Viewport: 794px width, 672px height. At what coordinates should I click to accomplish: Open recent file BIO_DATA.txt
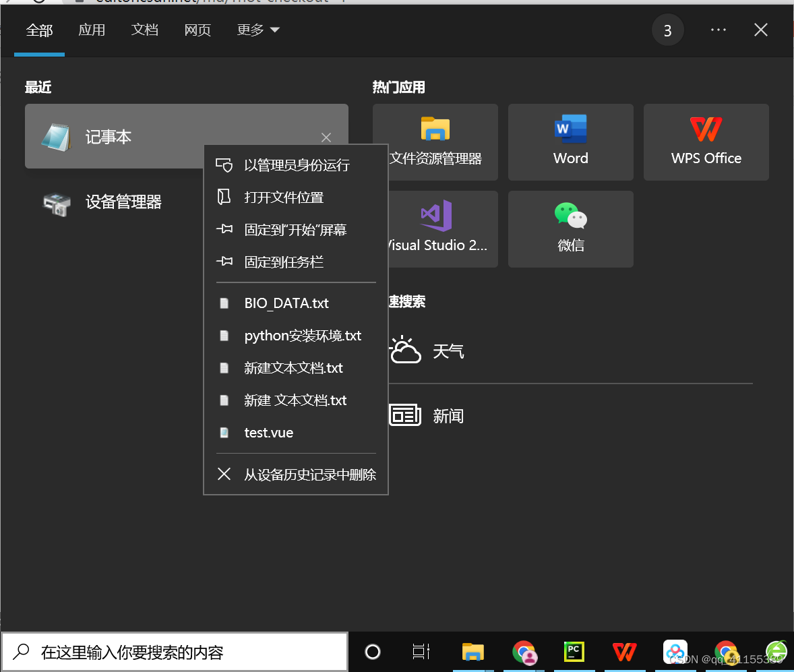(296, 303)
